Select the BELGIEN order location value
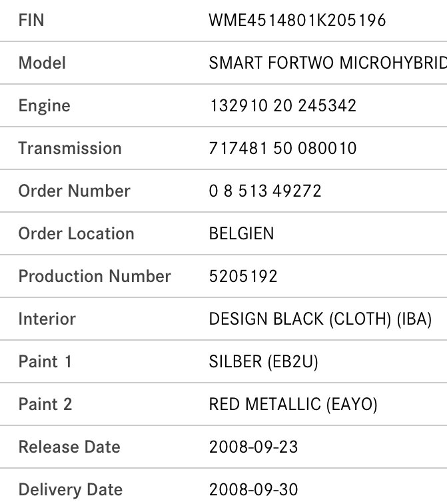 [x=241, y=233]
